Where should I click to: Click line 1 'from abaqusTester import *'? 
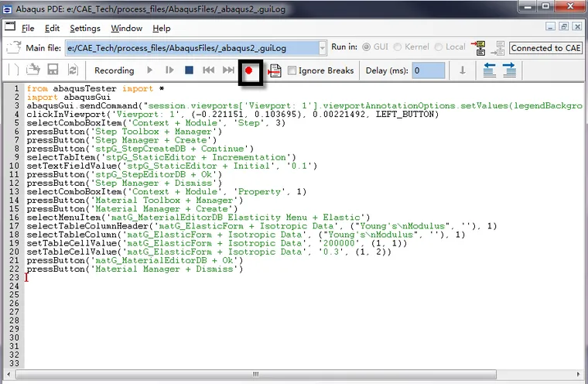(x=95, y=88)
